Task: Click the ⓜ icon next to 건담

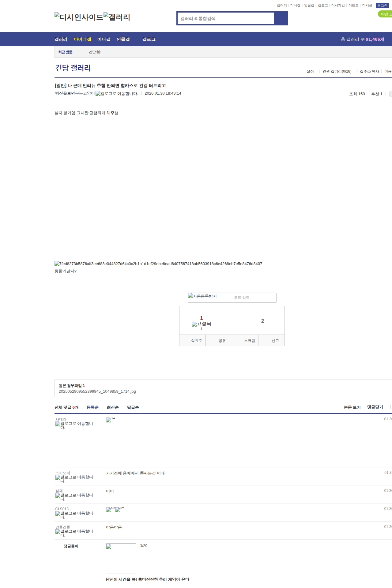Action: 99,52
